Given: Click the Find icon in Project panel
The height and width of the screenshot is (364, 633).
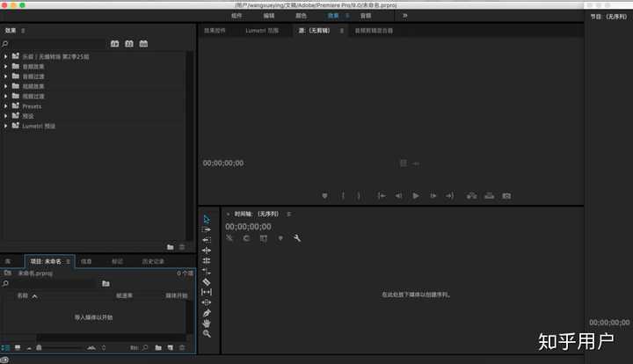Looking at the screenshot, I should coord(145,347).
